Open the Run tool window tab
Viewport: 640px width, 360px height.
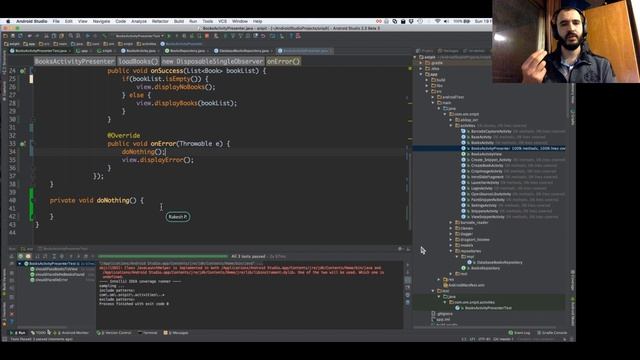click(18, 333)
